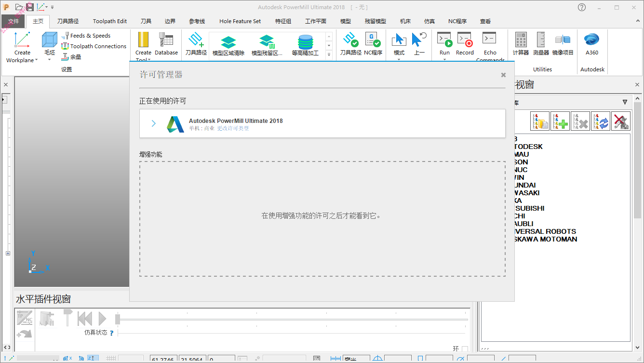Switch to the Hole Feature Set tab
The image size is (644, 363).
coord(240,21)
